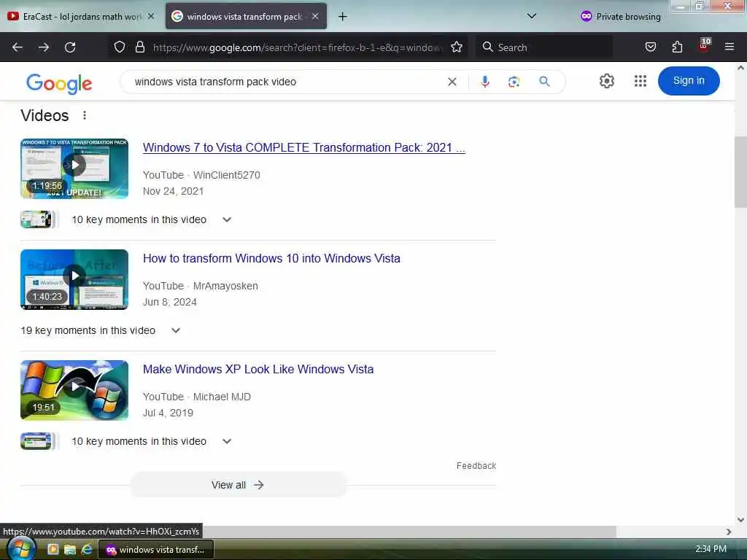The height and width of the screenshot is (560, 747).
Task: Open the extension badge showing 10
Action: (x=704, y=44)
